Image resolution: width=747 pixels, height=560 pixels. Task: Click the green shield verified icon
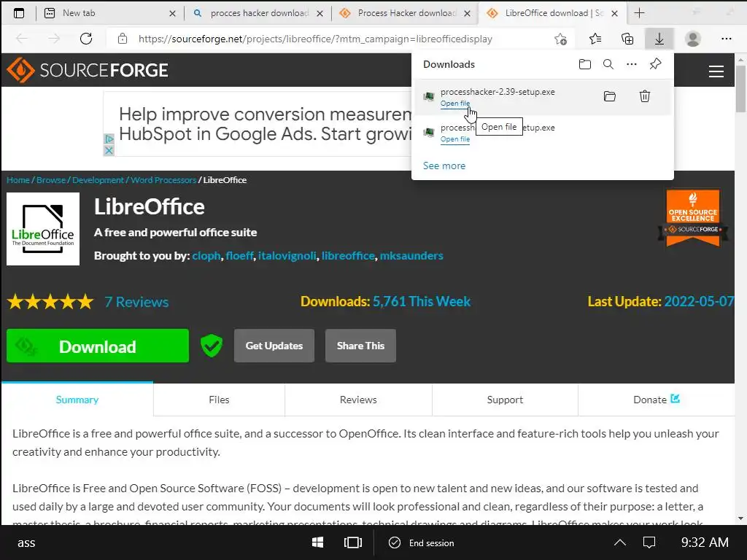tap(212, 346)
